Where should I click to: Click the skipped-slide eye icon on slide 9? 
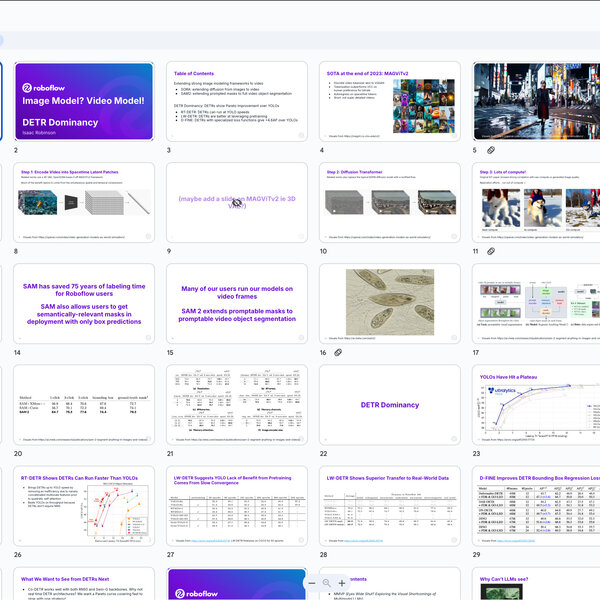coord(237,202)
